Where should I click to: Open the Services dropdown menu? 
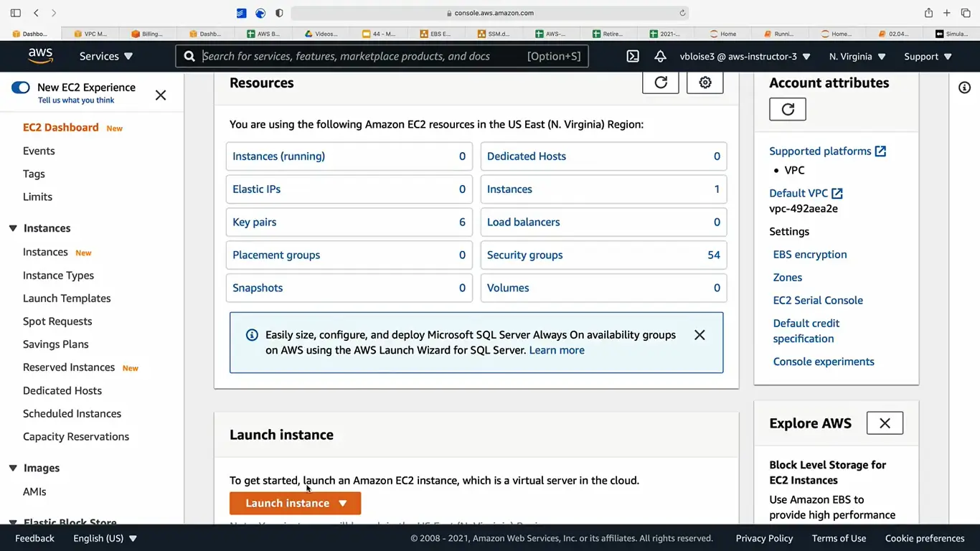(x=106, y=56)
